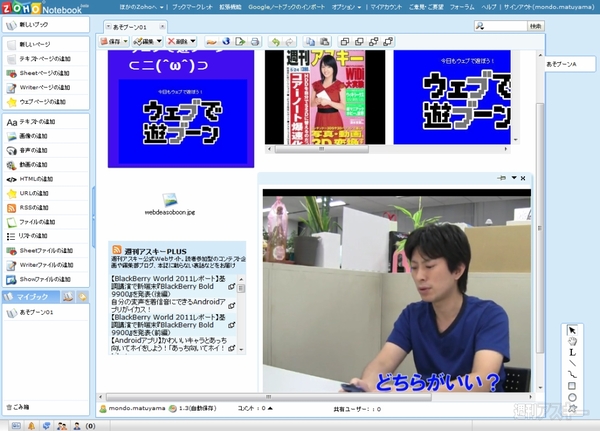Add a Show file (Showファイルの追加)
600x431 pixels.
[x=46, y=279]
